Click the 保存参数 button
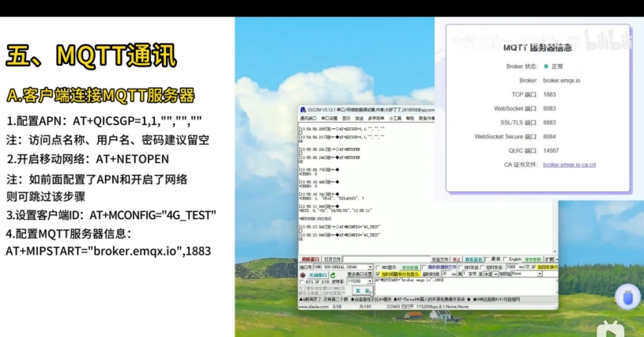 pyautogui.click(x=533, y=259)
